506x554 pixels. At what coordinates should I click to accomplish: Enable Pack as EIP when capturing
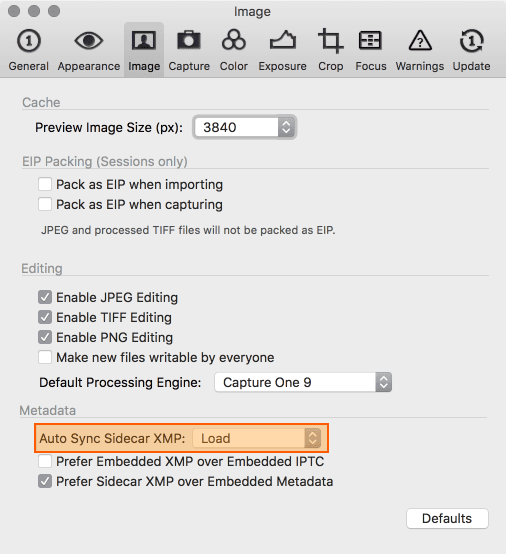click(x=45, y=204)
